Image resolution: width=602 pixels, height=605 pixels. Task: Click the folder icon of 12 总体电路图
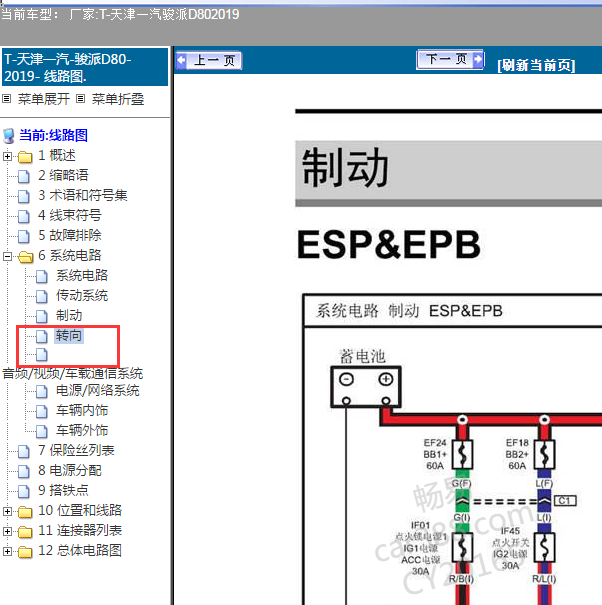tap(25, 552)
